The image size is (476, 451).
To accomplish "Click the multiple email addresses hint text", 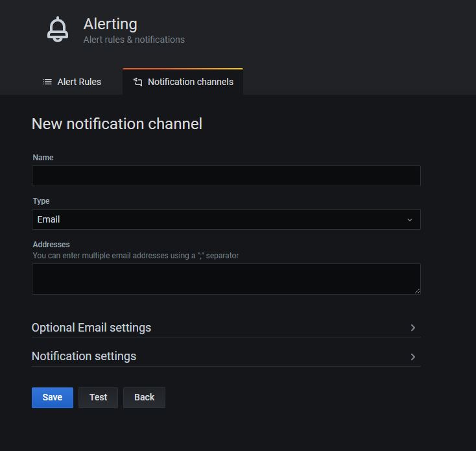I will [136, 256].
